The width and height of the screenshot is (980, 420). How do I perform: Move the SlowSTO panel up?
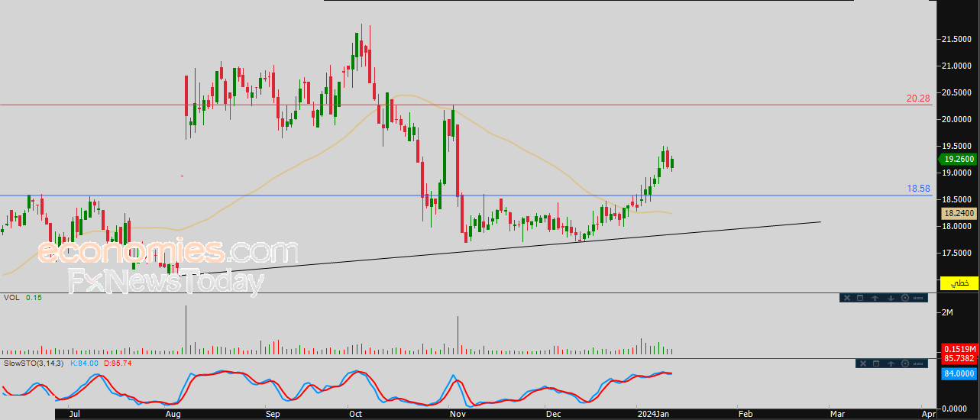[891, 363]
